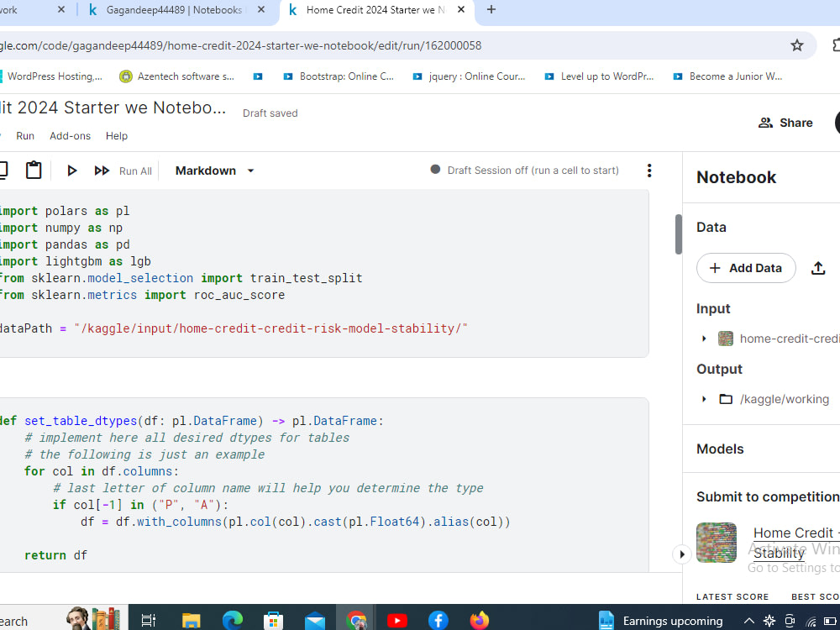The height and width of the screenshot is (630, 840).
Task: Open the Add-ons menu
Action: pyautogui.click(x=71, y=136)
